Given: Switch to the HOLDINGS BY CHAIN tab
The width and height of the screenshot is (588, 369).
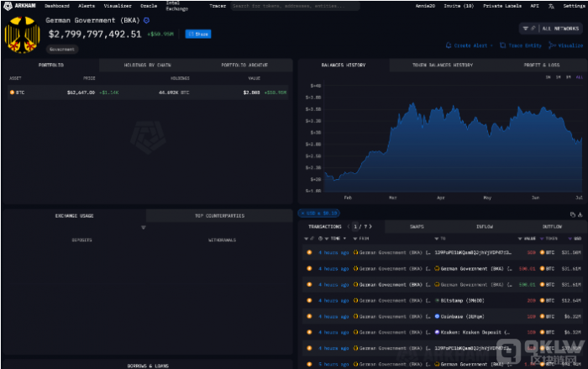Looking at the screenshot, I should click(x=147, y=66).
